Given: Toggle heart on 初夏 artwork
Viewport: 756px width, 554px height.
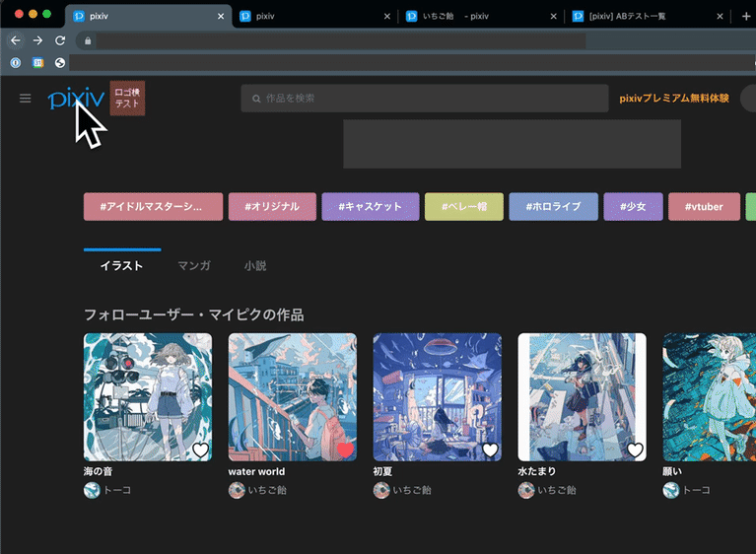Looking at the screenshot, I should [x=490, y=450].
